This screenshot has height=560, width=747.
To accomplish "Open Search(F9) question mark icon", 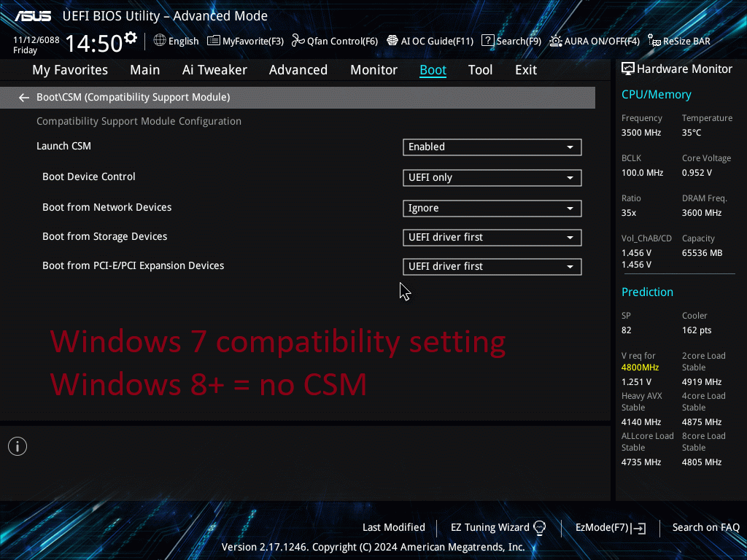I will pyautogui.click(x=488, y=41).
